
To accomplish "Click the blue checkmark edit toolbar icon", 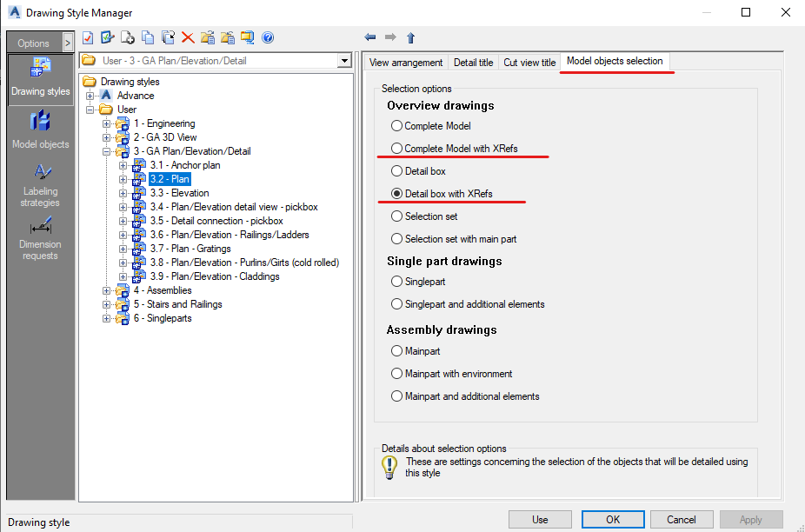I will (x=107, y=37).
